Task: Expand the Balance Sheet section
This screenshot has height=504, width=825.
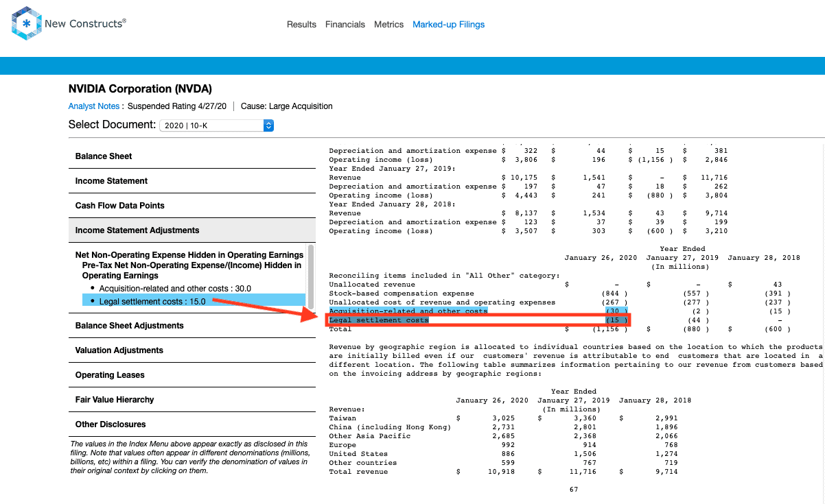Action: (x=192, y=156)
